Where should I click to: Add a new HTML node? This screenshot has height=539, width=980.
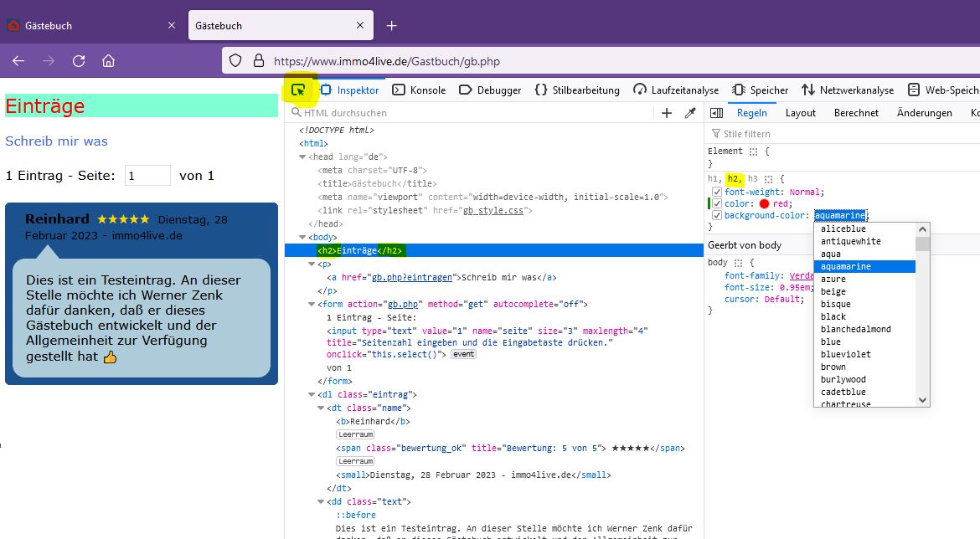(667, 113)
